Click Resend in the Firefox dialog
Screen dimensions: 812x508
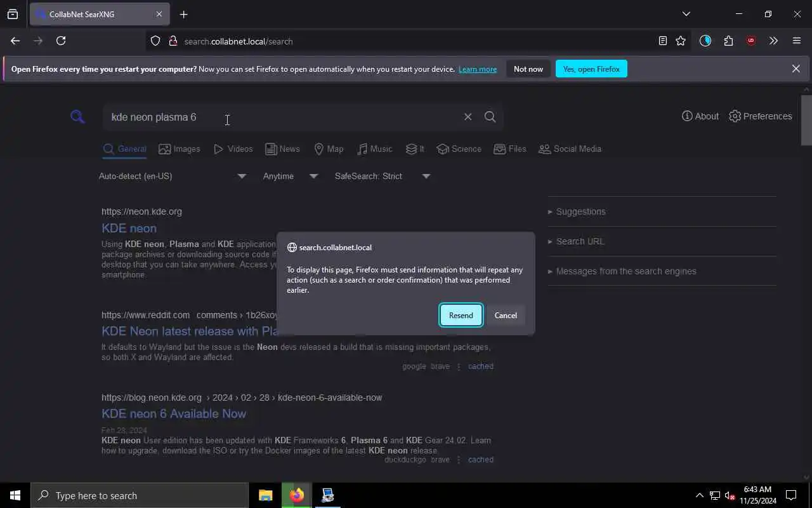461,315
